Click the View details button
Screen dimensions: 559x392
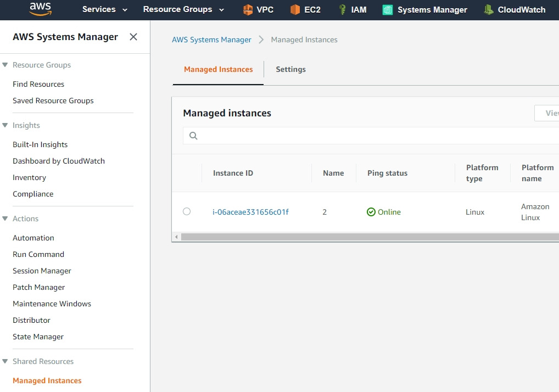[x=547, y=113]
